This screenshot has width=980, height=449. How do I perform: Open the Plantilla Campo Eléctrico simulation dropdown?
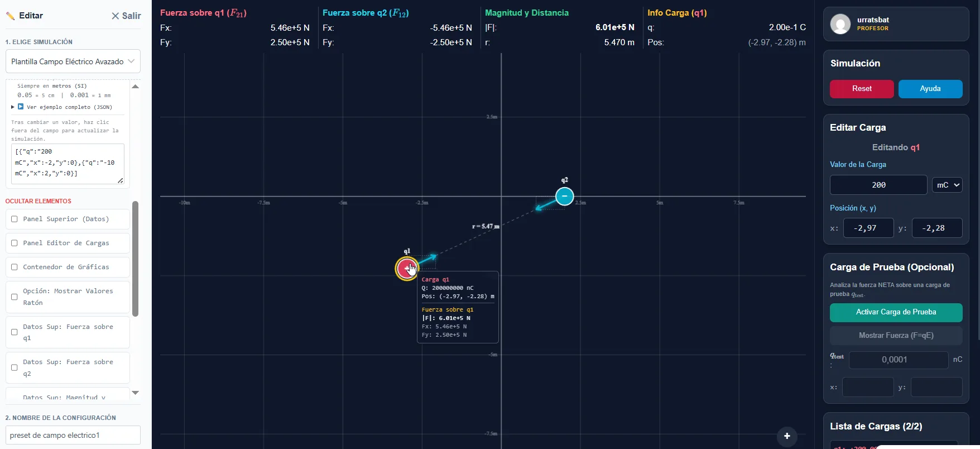click(73, 61)
